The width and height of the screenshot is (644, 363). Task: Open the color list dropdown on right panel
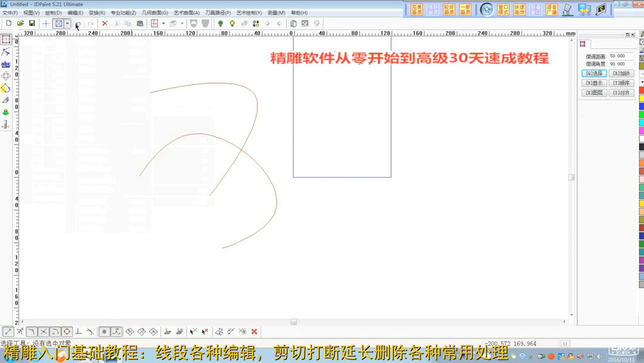point(642,82)
